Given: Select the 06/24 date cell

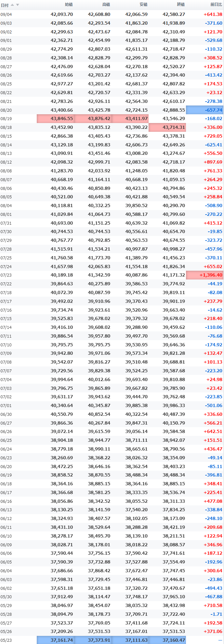Looking at the screenshot, I should (x=6, y=449).
